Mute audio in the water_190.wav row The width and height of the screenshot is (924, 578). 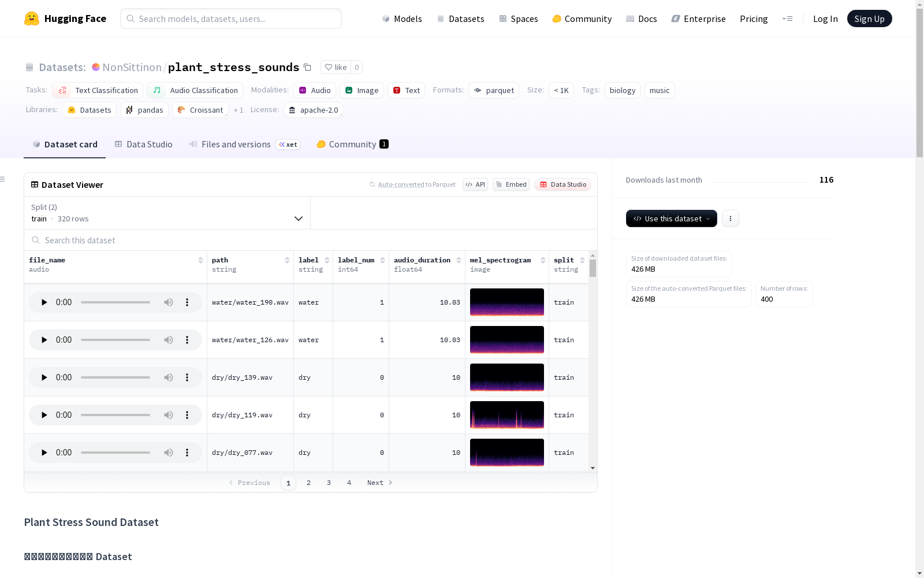[x=169, y=302]
